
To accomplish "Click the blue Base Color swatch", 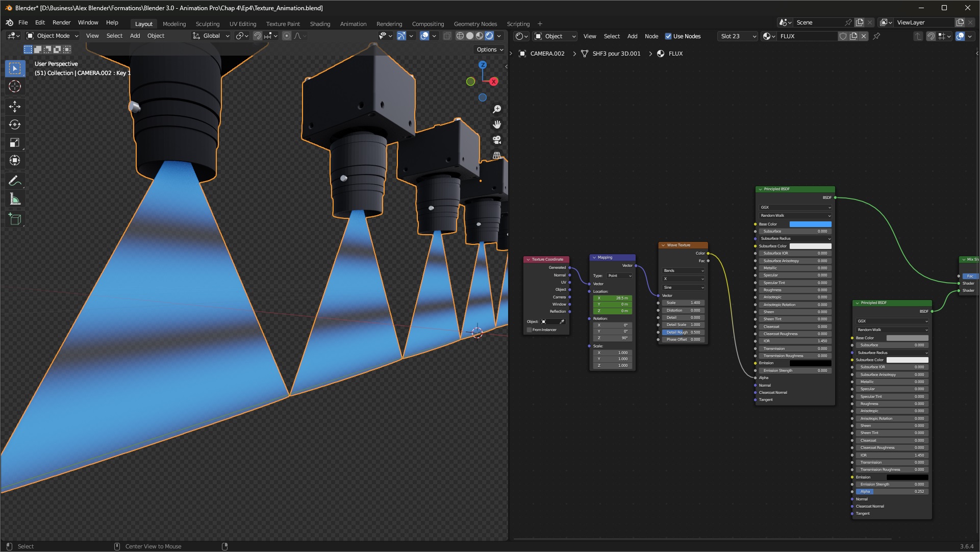I will click(810, 224).
